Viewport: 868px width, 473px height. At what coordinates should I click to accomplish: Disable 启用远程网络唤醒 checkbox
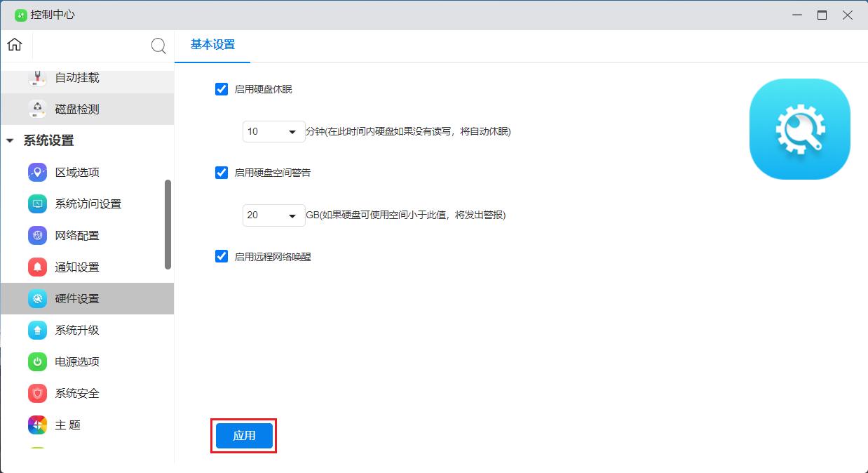coord(222,256)
